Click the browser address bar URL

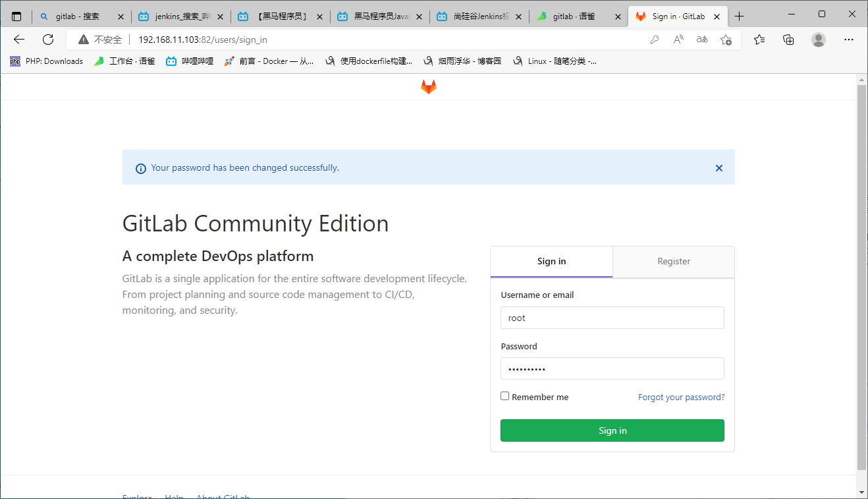point(203,40)
